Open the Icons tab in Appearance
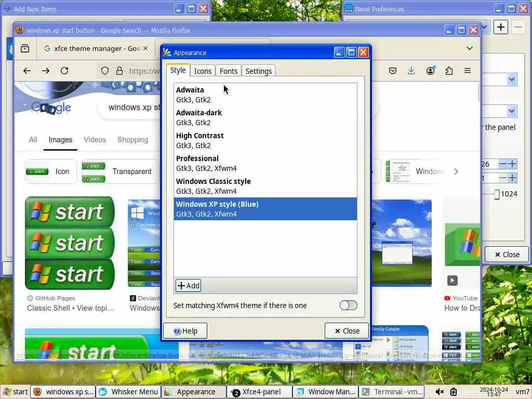Image resolution: width=532 pixels, height=399 pixels. (x=203, y=71)
